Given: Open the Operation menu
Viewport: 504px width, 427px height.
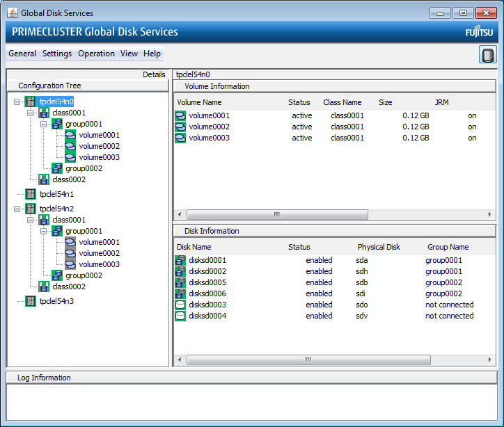Looking at the screenshot, I should click(x=96, y=54).
